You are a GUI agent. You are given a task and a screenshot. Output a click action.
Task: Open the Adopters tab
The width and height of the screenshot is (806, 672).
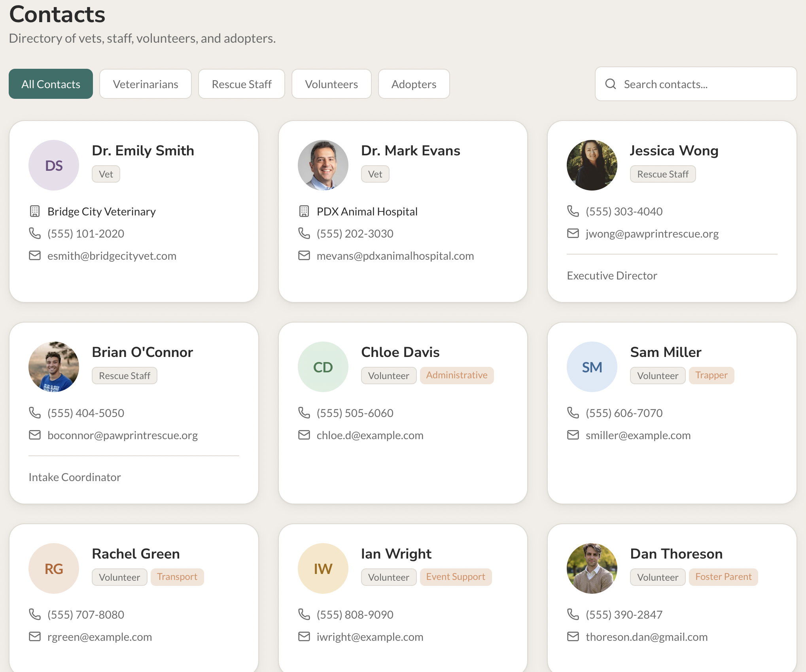[414, 84]
